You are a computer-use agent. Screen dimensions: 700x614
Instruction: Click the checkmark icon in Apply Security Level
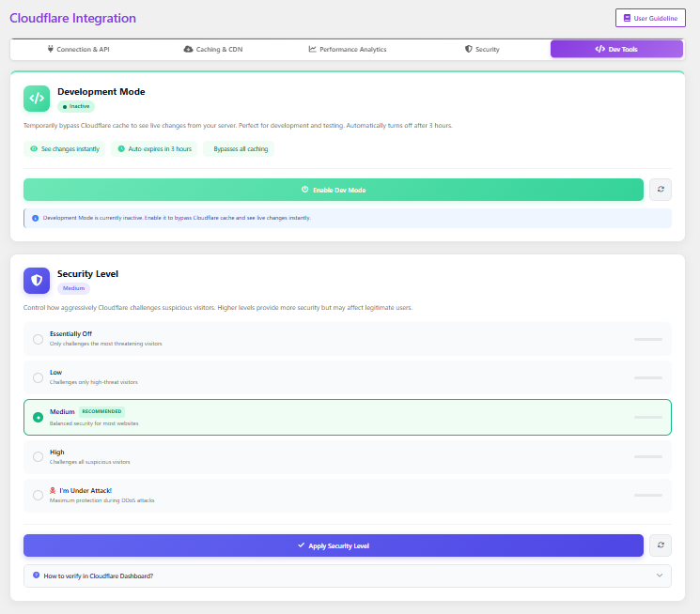[x=302, y=545]
